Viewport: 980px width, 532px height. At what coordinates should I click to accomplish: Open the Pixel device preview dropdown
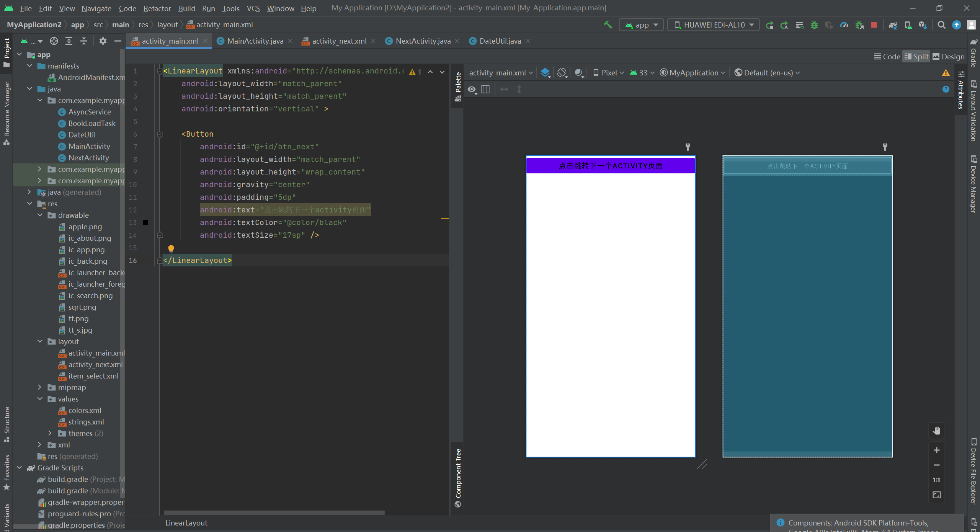pyautogui.click(x=608, y=73)
